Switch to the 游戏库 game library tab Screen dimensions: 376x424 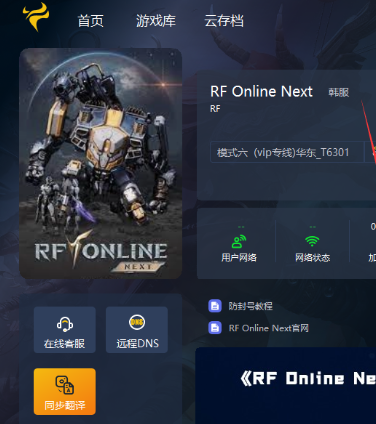pos(156,21)
